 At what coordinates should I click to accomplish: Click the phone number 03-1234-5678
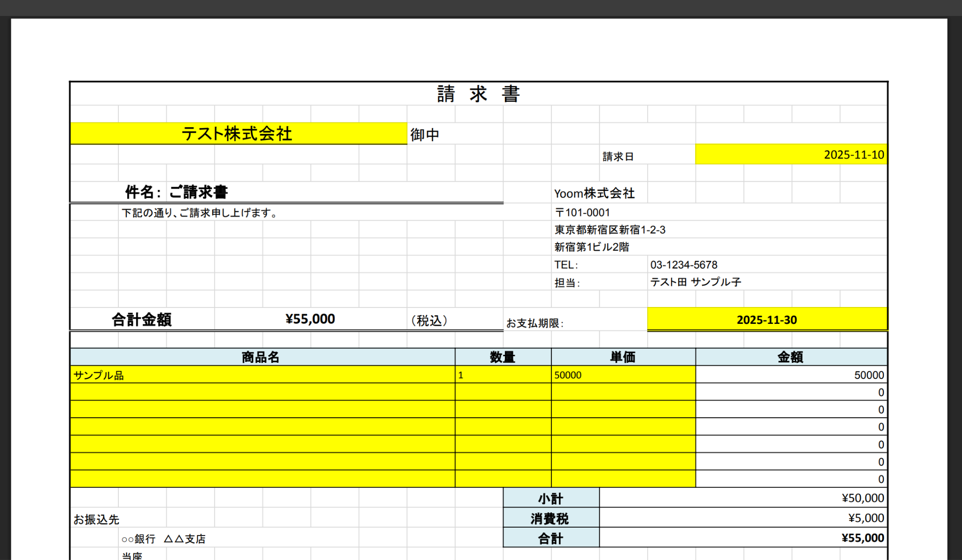point(683,265)
